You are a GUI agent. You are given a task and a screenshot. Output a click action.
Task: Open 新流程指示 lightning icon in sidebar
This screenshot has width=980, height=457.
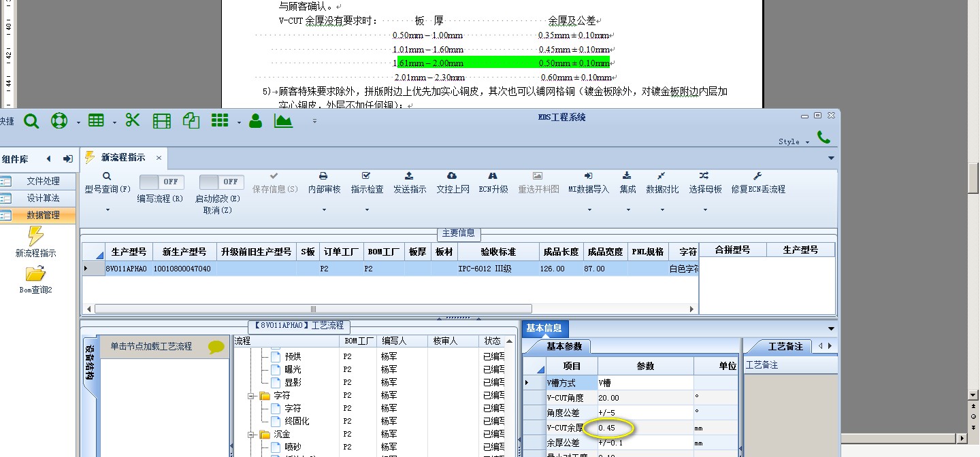click(x=35, y=236)
